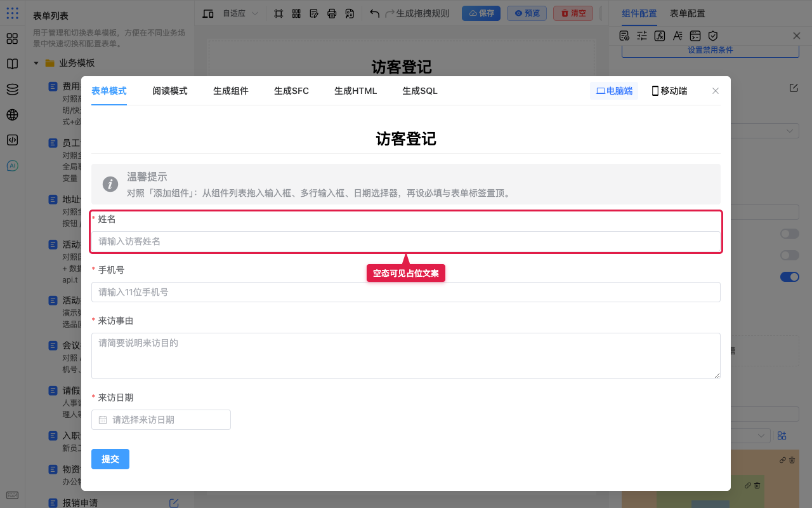Open the font style icon in config panel

678,36
